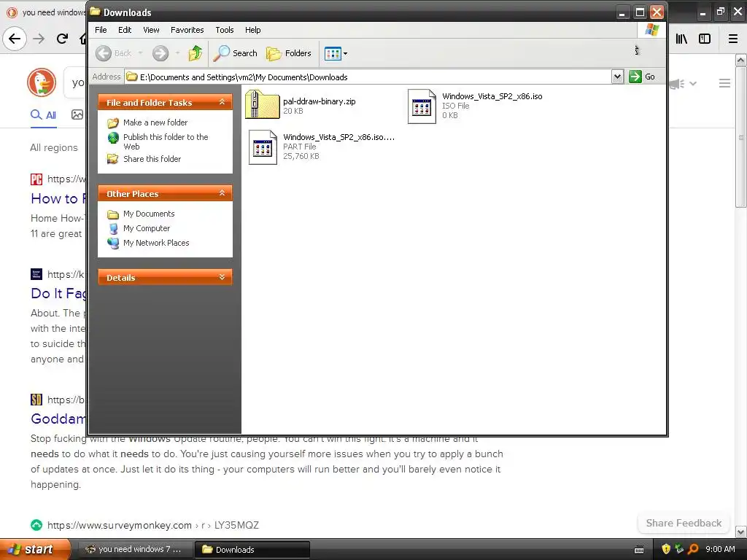Image resolution: width=747 pixels, height=560 pixels.
Task: Click the system tray clock
Action: (720, 550)
